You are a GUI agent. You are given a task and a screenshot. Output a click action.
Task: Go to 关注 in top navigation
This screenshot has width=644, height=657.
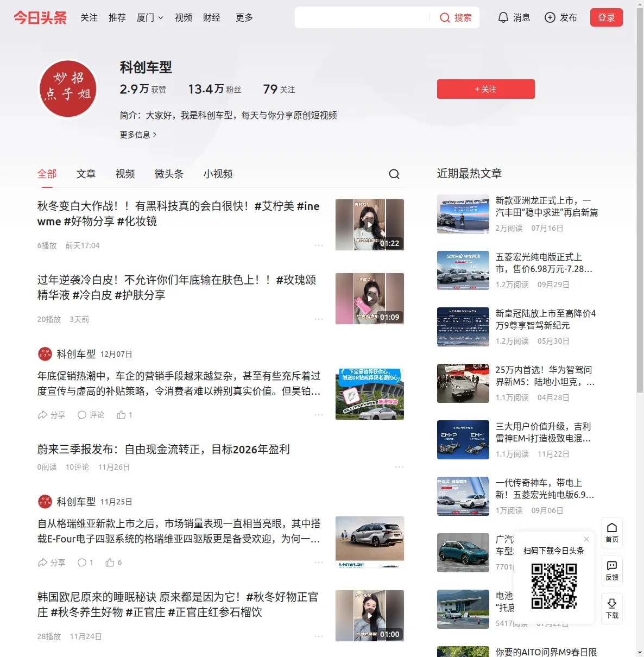(x=89, y=18)
